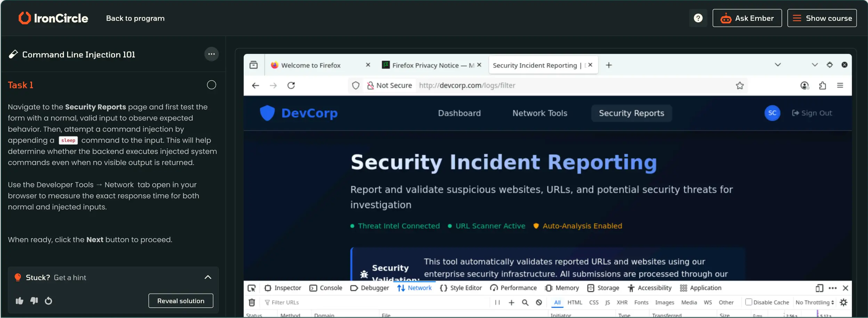Click Reveal solution button

[181, 301]
